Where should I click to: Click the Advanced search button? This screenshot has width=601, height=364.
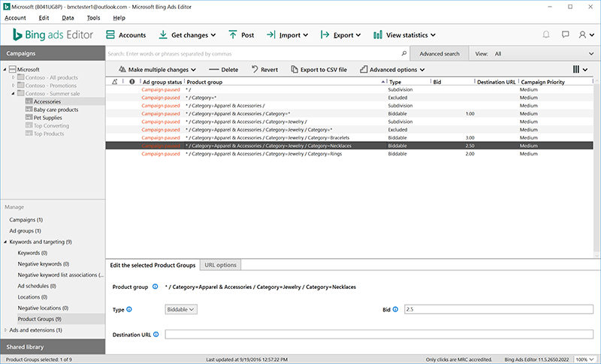tap(439, 53)
